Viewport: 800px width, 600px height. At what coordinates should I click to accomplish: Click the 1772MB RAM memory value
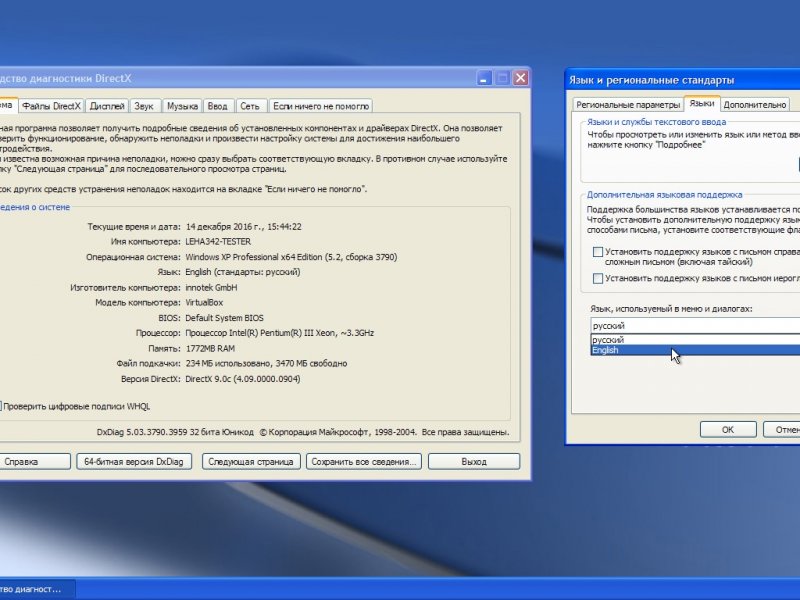tap(210, 348)
